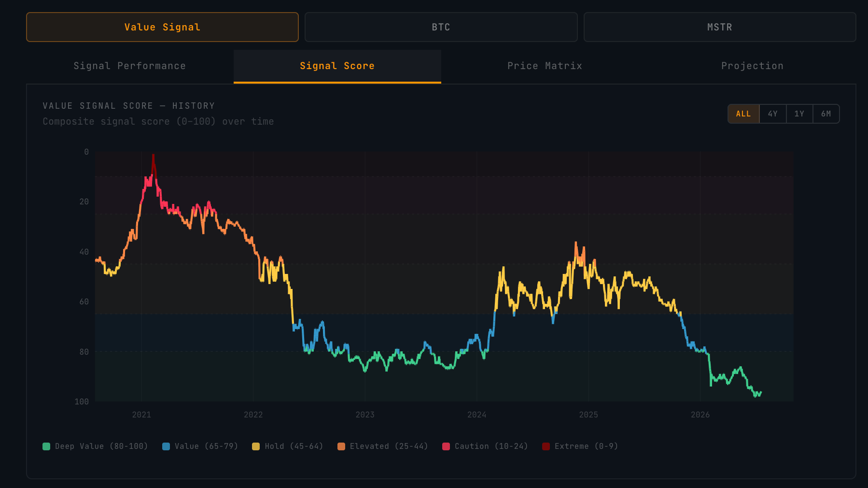The width and height of the screenshot is (868, 488).
Task: Click the latest green endpoint of signal line
Action: coord(761,392)
